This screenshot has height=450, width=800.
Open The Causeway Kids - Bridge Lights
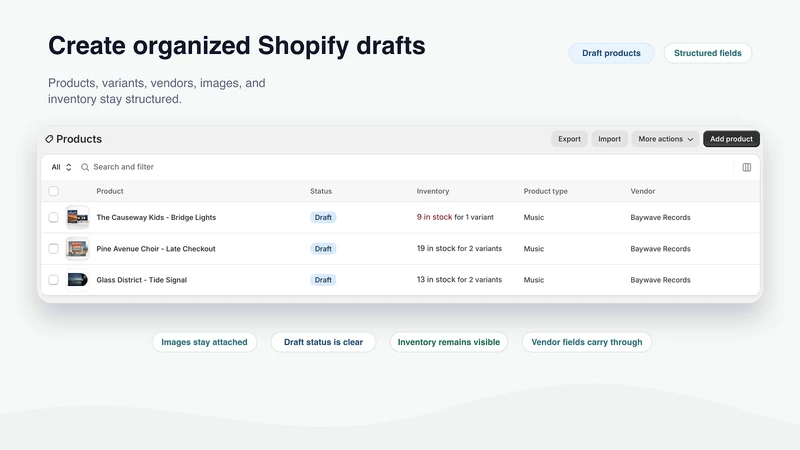pos(156,217)
